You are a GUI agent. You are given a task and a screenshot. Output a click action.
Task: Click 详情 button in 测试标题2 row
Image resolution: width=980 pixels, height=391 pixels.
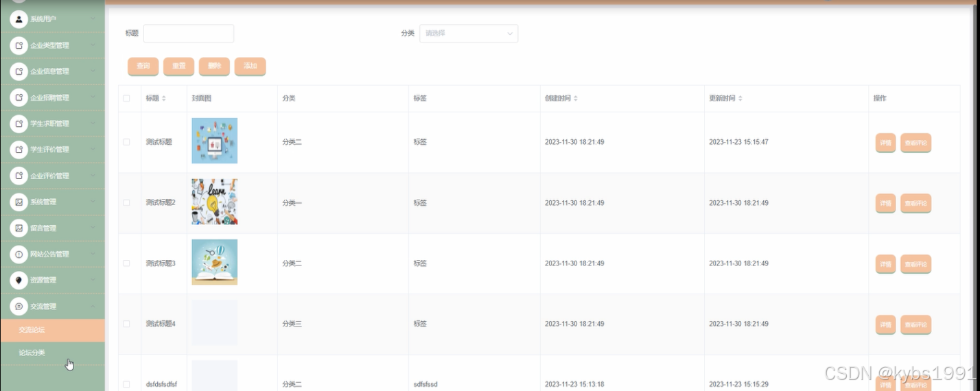(885, 203)
